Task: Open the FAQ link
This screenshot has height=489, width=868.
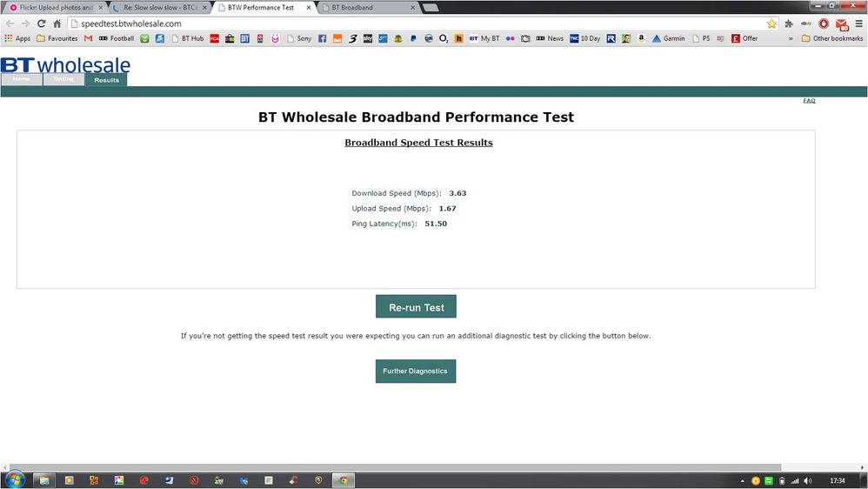Action: tap(809, 101)
